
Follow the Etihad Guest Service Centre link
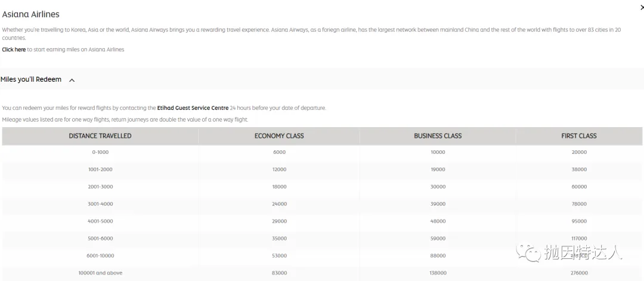pyautogui.click(x=193, y=108)
